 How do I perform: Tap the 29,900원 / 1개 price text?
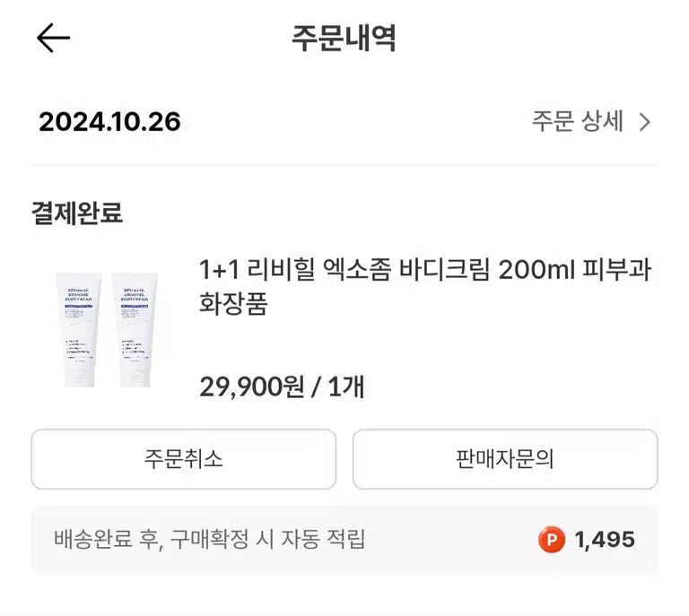coord(282,386)
